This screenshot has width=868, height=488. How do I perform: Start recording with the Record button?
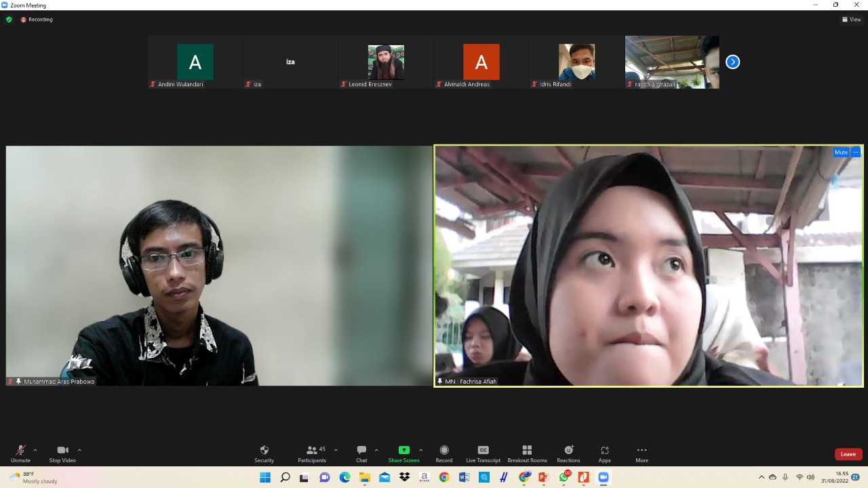(x=444, y=453)
